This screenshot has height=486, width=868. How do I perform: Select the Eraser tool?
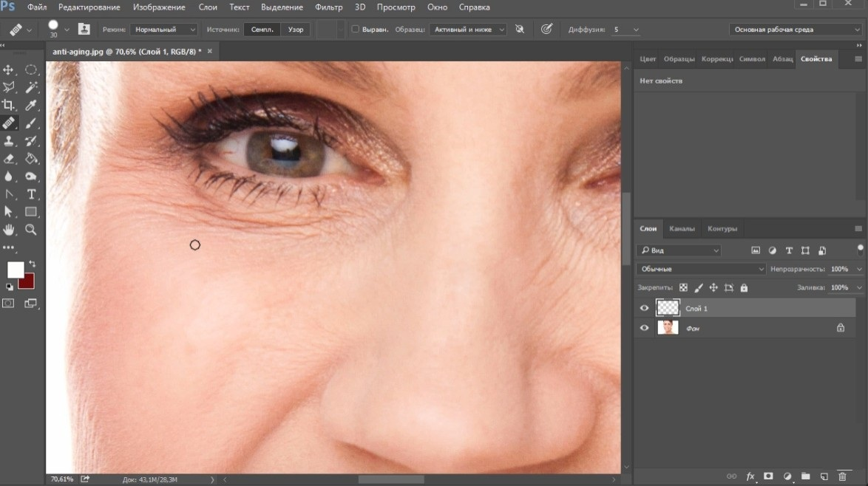[x=8, y=159]
